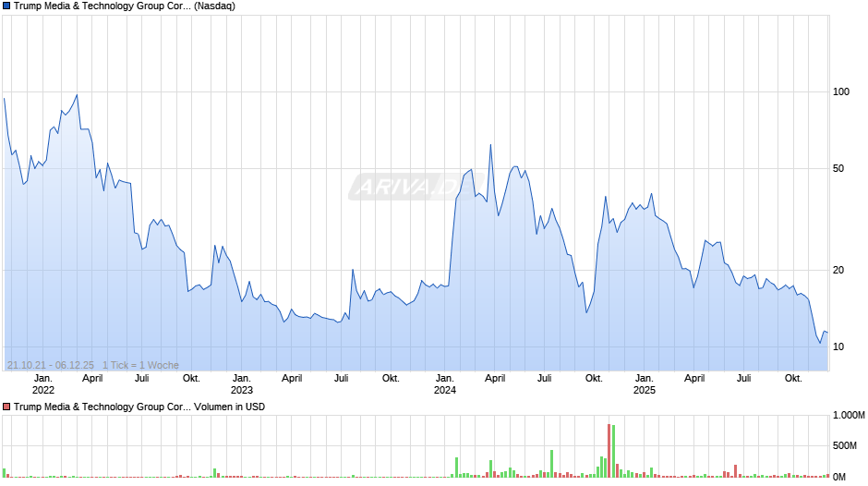Click the price axis label '20'

[838, 270]
